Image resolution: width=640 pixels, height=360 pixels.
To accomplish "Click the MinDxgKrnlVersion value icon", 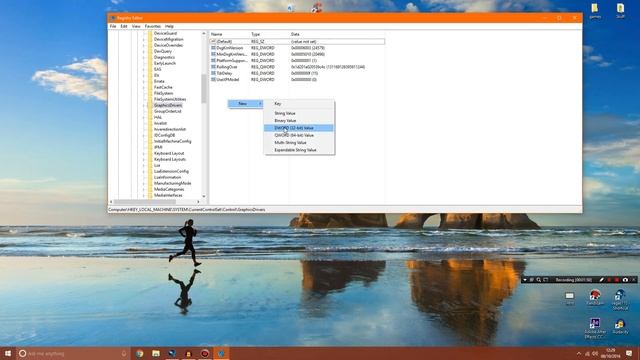I will 213,54.
